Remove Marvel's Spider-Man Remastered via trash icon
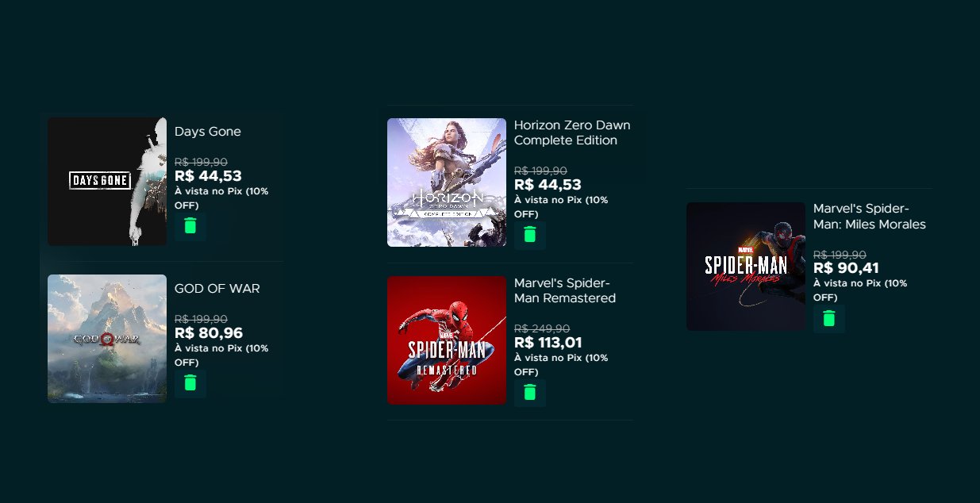Viewport: 980px width, 503px height. [x=530, y=393]
